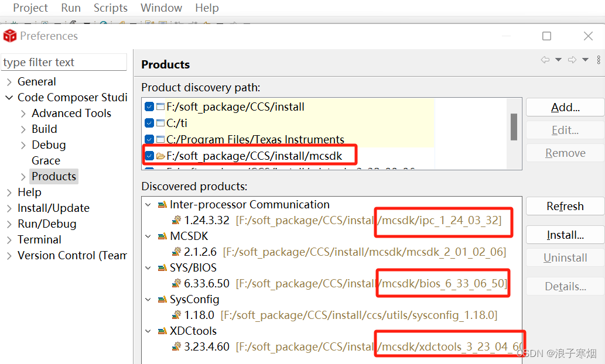Open the Window menu
605x364 pixels.
[x=161, y=8]
